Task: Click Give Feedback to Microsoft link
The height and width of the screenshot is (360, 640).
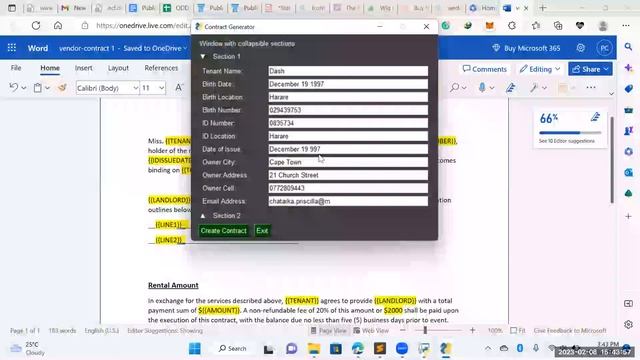Action: click(570, 330)
